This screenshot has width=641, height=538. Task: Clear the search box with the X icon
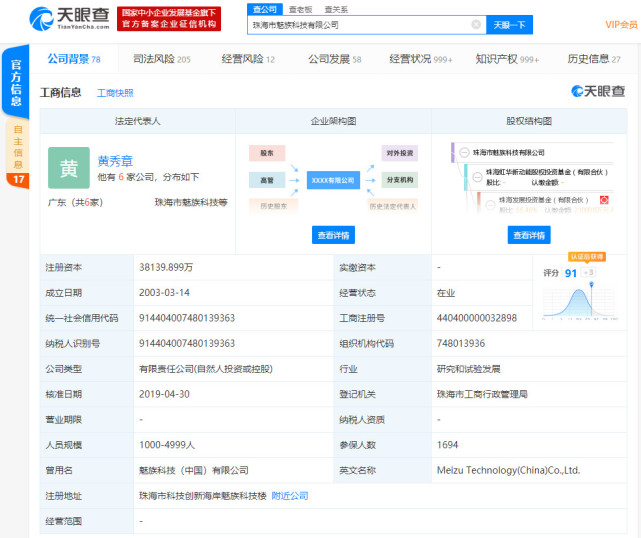tap(475, 24)
